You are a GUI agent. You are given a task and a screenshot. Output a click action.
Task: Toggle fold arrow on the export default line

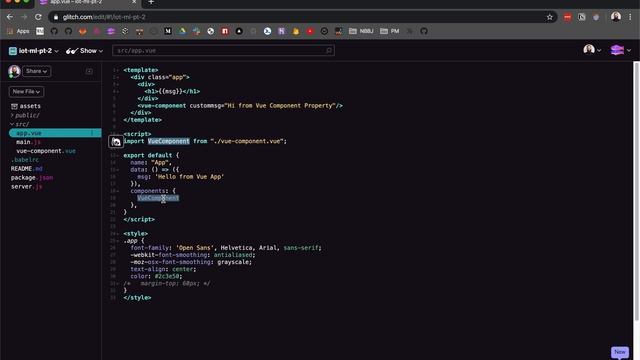point(118,156)
